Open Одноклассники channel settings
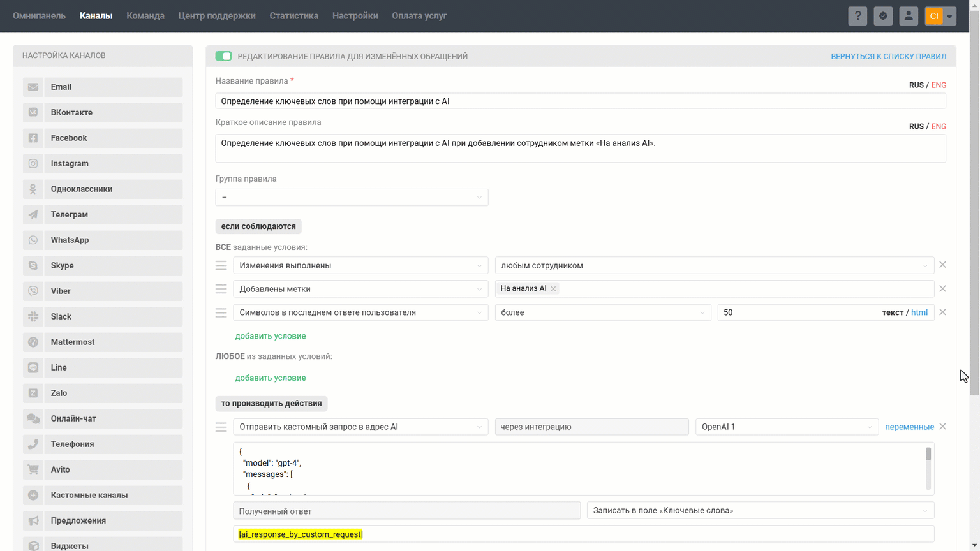 tap(103, 189)
